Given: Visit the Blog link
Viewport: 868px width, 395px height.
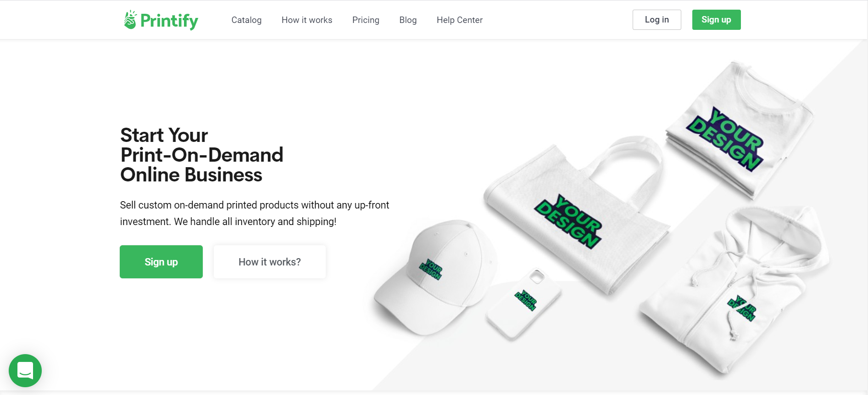Looking at the screenshot, I should coord(408,20).
